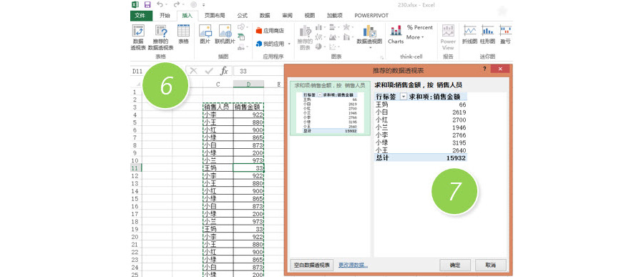The image size is (644, 277).
Task: Click the fx insert function icon
Action: coord(224,71)
